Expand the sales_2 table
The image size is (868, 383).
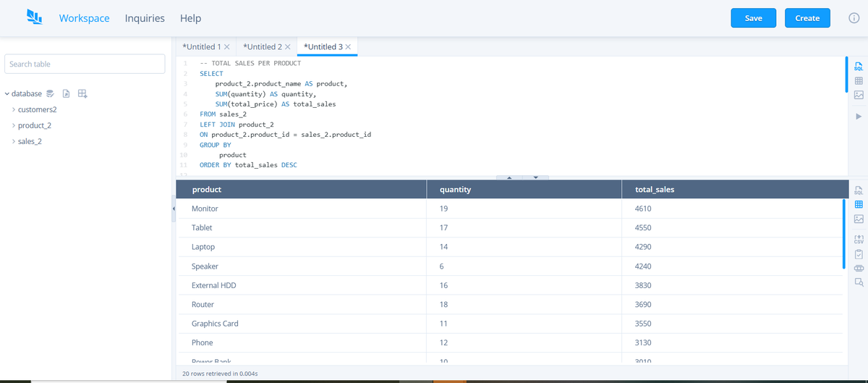14,141
